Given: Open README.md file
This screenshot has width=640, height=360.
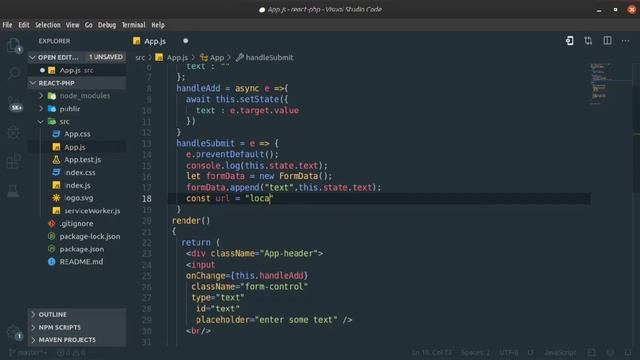Looking at the screenshot, I should 77,262.
